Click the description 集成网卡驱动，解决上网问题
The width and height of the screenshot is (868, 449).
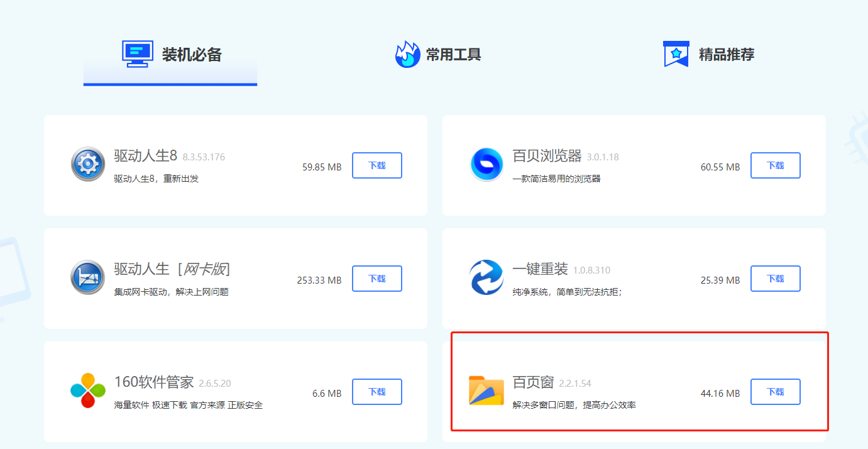(172, 292)
